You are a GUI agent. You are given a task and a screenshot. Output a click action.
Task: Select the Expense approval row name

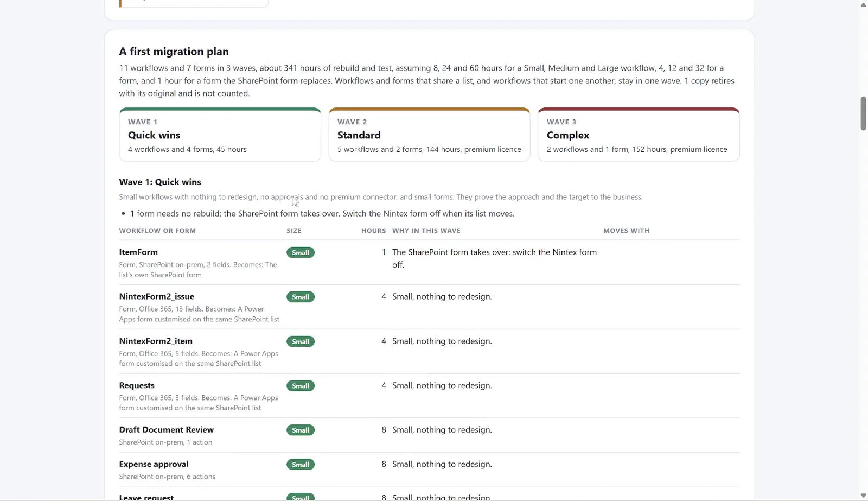pos(154,464)
